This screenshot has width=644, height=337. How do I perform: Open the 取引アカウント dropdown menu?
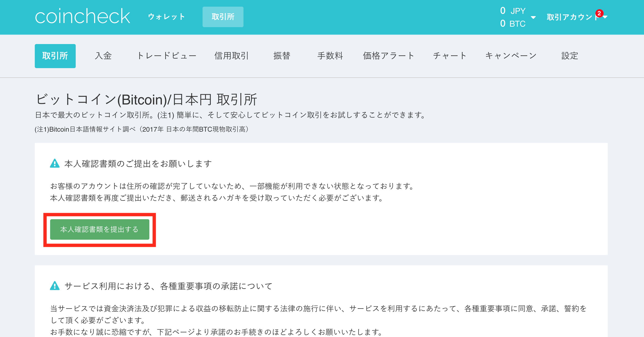pyautogui.click(x=577, y=17)
